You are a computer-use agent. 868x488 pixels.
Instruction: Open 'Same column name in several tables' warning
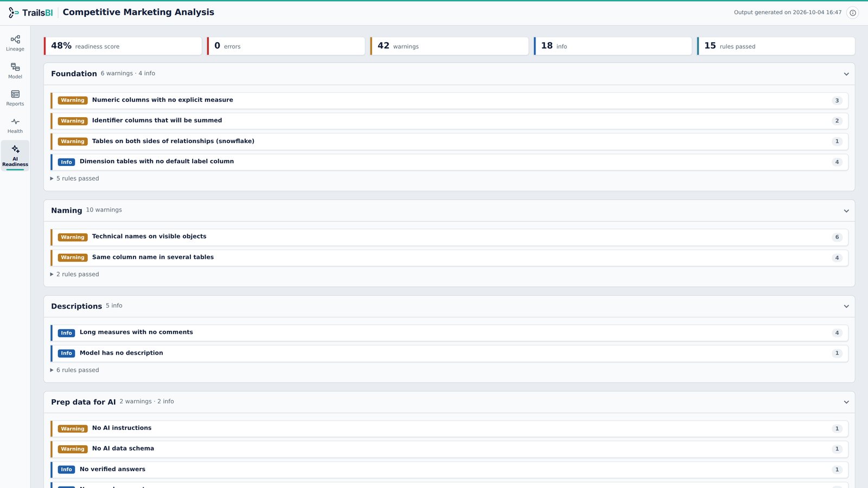pyautogui.click(x=449, y=258)
